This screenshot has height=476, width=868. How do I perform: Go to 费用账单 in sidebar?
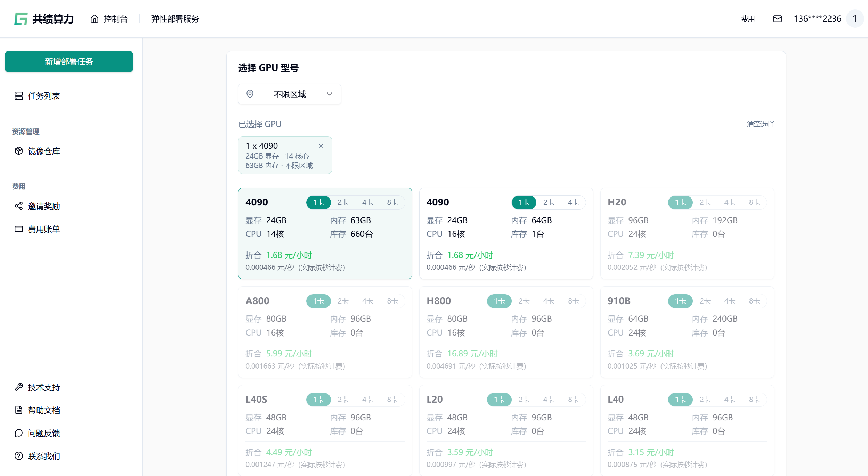tap(44, 229)
